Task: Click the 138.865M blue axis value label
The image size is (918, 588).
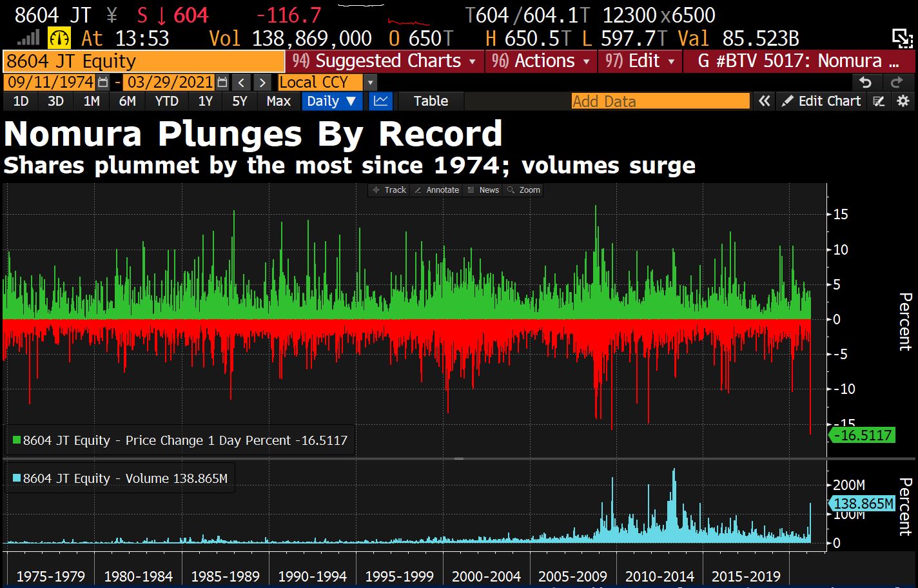Action: pyautogui.click(x=863, y=504)
